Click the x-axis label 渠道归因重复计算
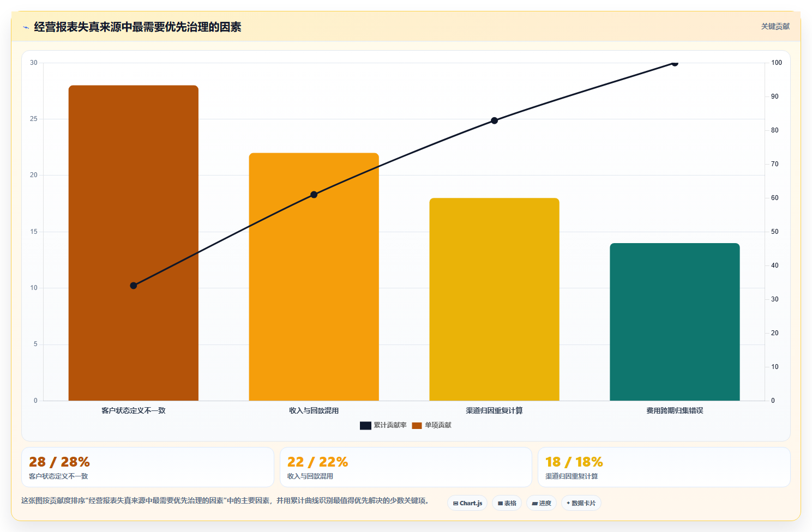This screenshot has height=532, width=812. 494,410
